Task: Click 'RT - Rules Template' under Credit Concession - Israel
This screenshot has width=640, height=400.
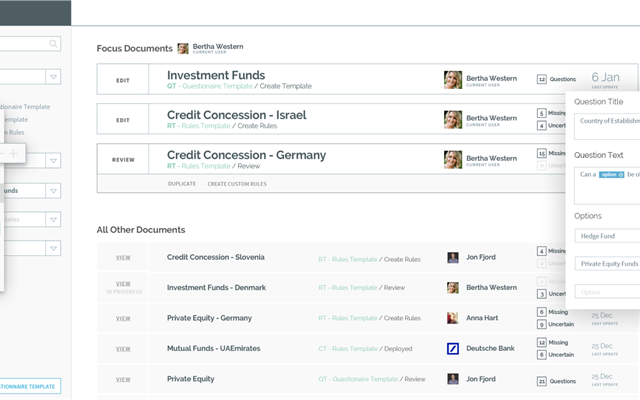Action: [199, 126]
